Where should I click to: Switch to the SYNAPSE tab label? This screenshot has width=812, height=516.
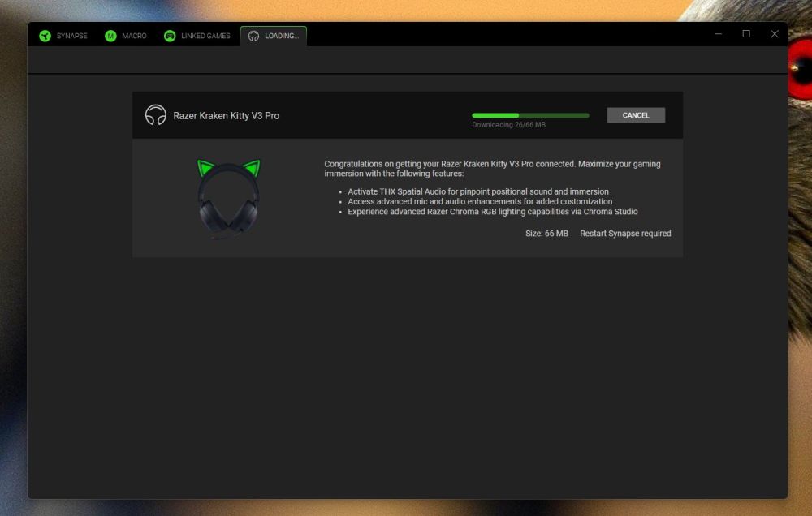pos(71,36)
